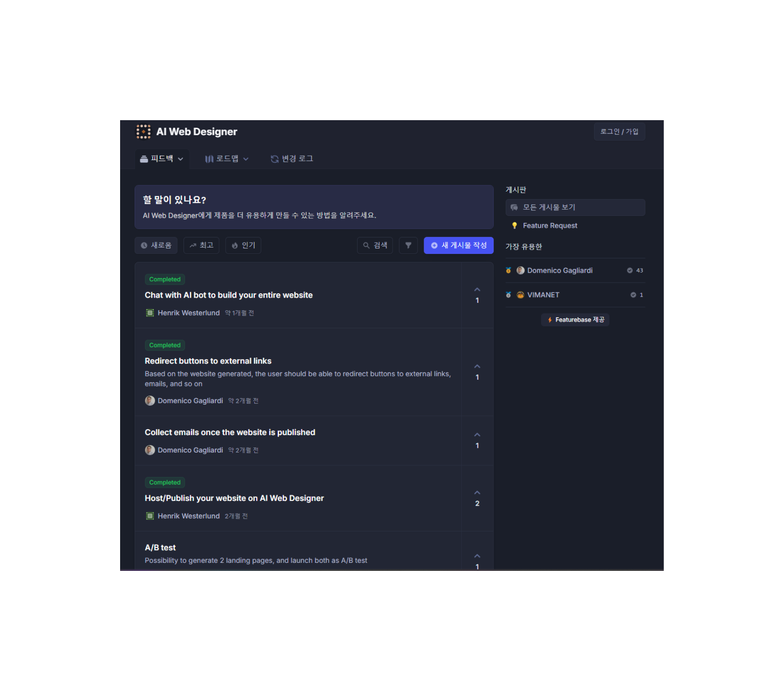Click Domenico Gagliardi avatar in leaderboard
Image resolution: width=784 pixels, height=691 pixels.
tap(520, 270)
